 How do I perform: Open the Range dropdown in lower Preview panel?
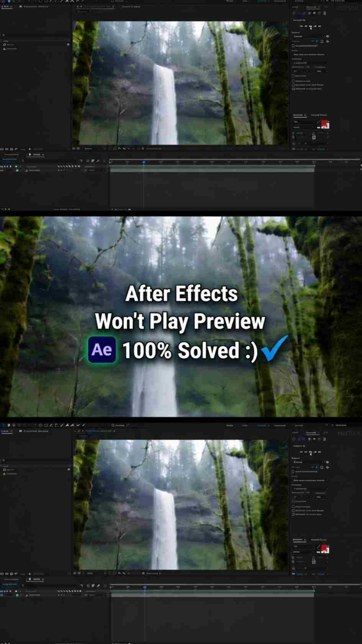pos(310,480)
